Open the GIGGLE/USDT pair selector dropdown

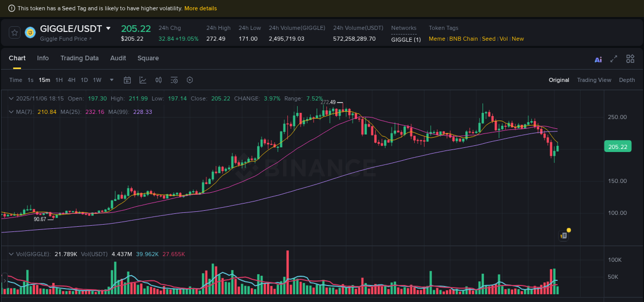tap(108, 28)
